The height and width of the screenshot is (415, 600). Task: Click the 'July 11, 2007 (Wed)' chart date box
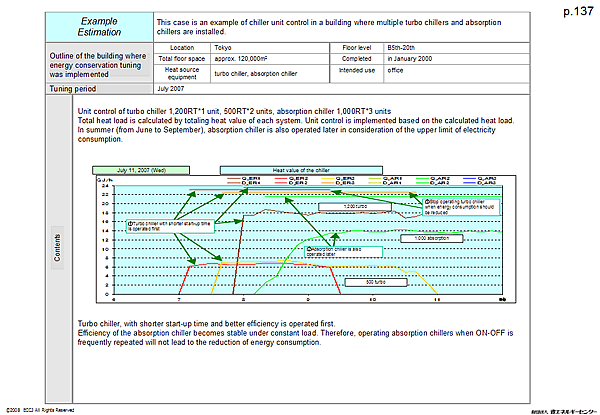tap(141, 170)
